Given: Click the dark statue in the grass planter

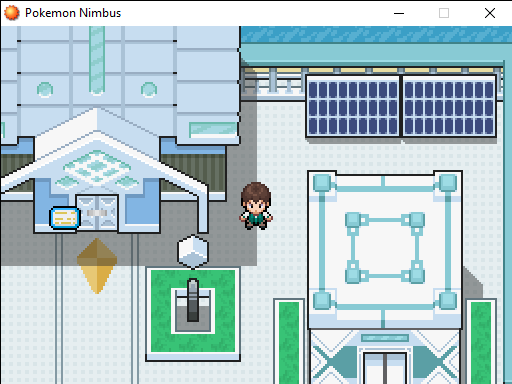Looking at the screenshot, I should pyautogui.click(x=193, y=300).
